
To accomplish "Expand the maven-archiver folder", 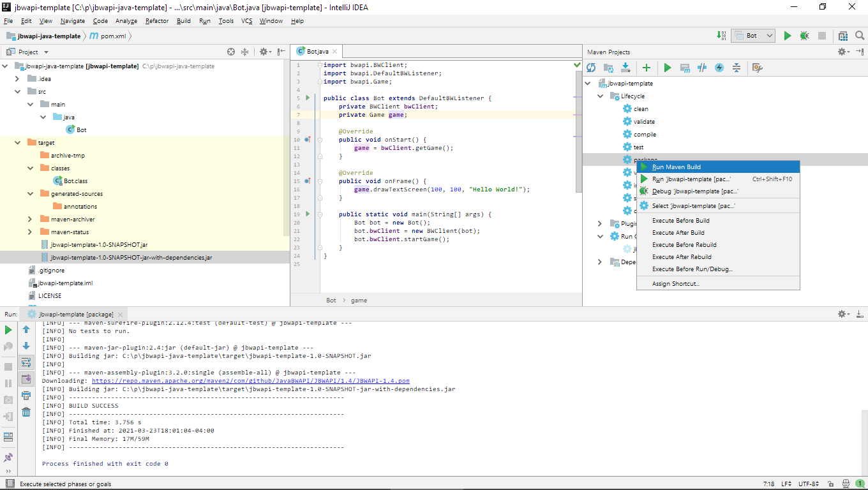I will [30, 219].
